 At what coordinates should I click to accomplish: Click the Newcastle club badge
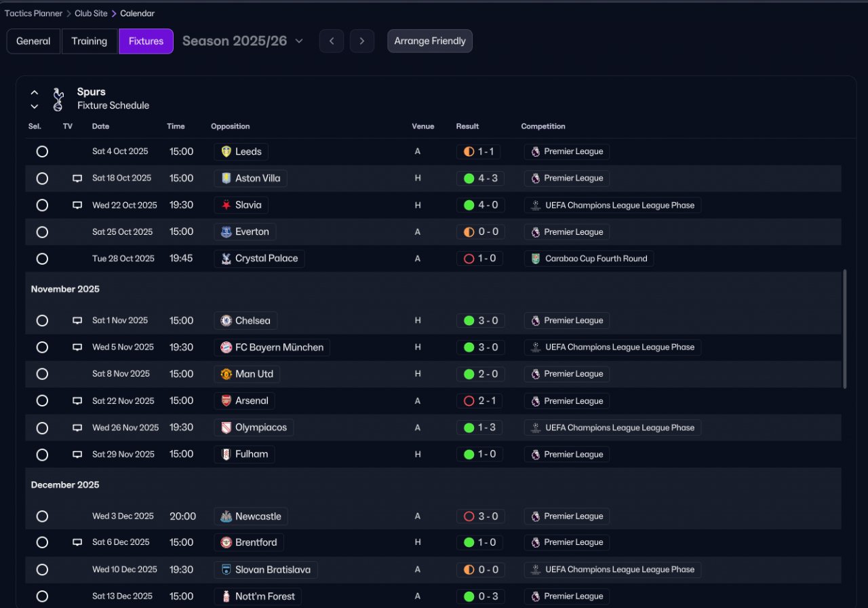(x=226, y=516)
